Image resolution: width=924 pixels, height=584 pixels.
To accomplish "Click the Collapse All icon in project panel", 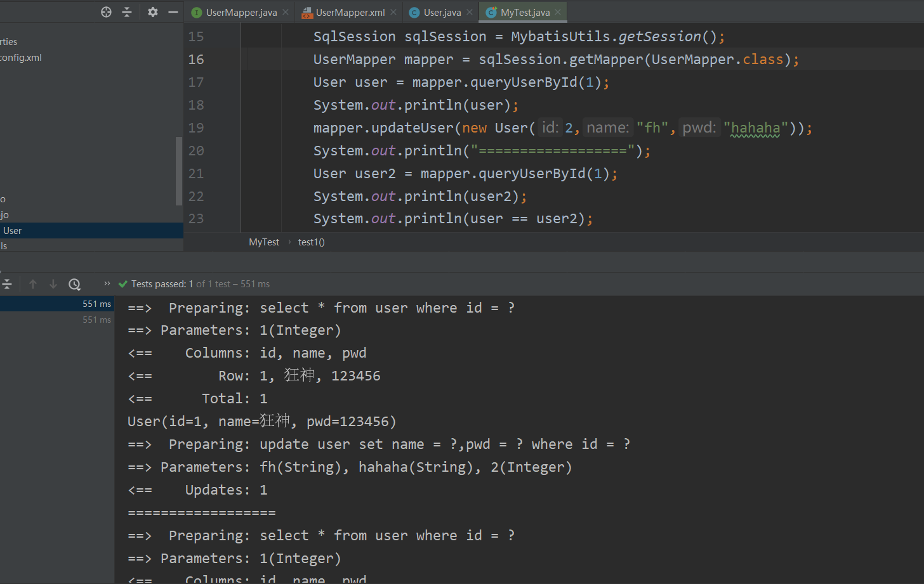I will coord(127,12).
